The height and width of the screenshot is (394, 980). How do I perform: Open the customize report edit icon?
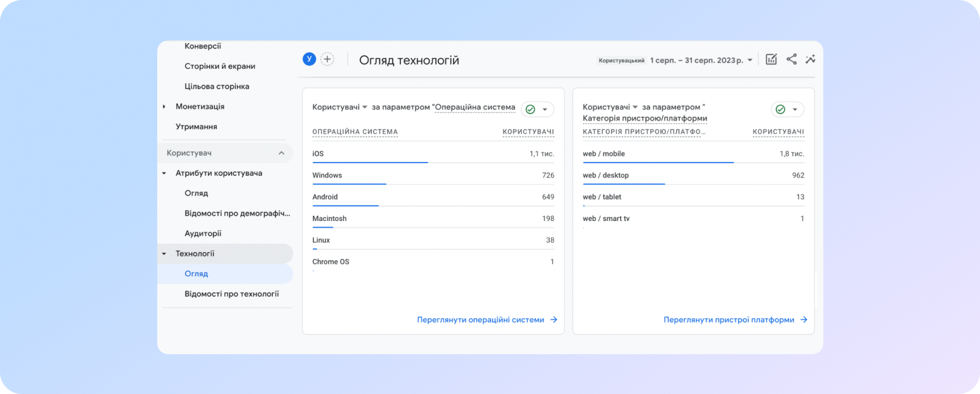[771, 59]
